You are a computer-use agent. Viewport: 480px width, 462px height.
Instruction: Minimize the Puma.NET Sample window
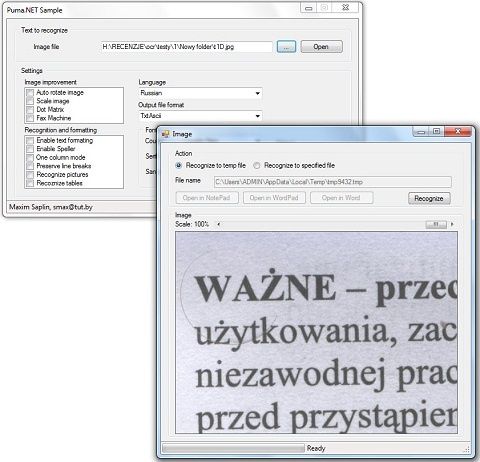[x=309, y=8]
